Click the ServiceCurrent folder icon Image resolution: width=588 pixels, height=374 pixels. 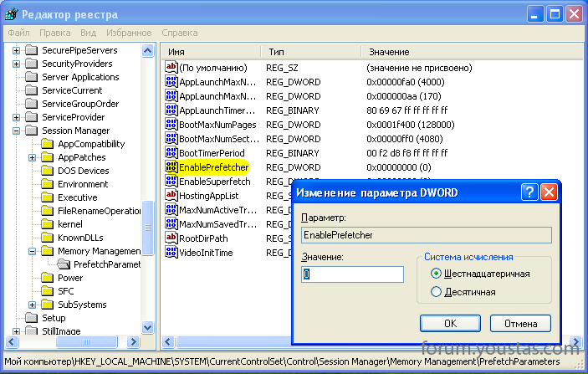click(32, 90)
